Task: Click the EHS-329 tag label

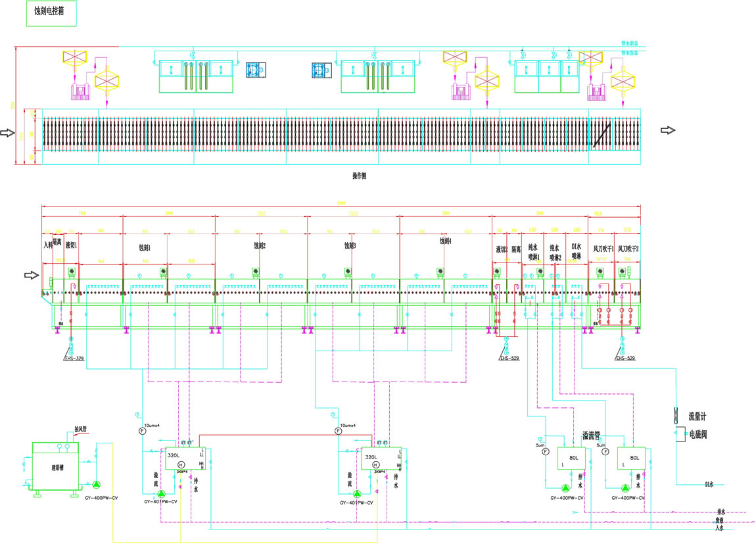Action: pyautogui.click(x=74, y=358)
